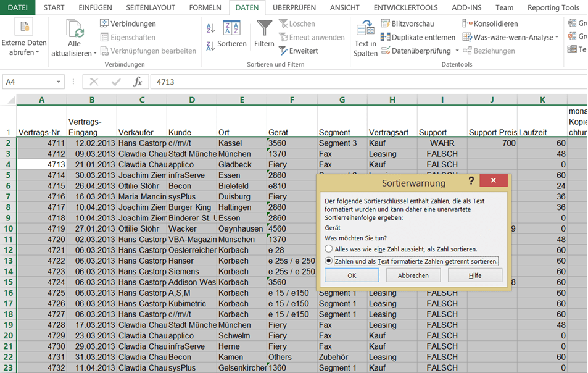
Task: Click cell 'Burger King' in Kunde column
Action: click(x=192, y=207)
